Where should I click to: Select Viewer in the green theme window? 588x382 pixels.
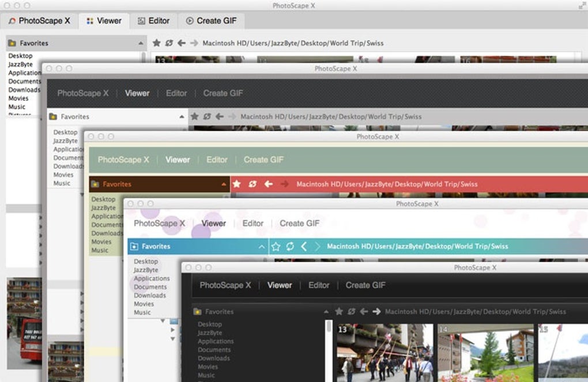point(178,160)
